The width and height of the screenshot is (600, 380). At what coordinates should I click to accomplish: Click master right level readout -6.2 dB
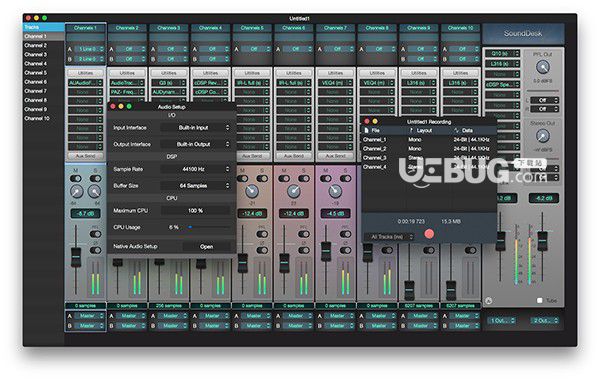[544, 198]
